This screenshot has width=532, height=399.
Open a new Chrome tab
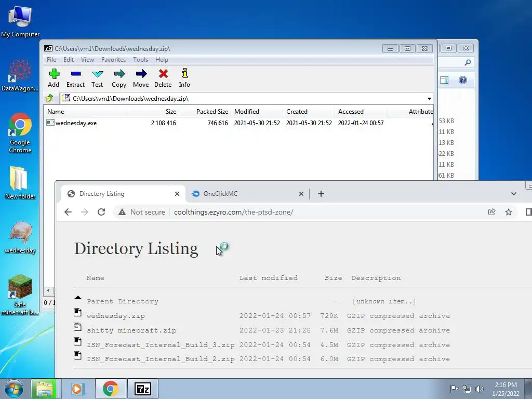click(321, 194)
